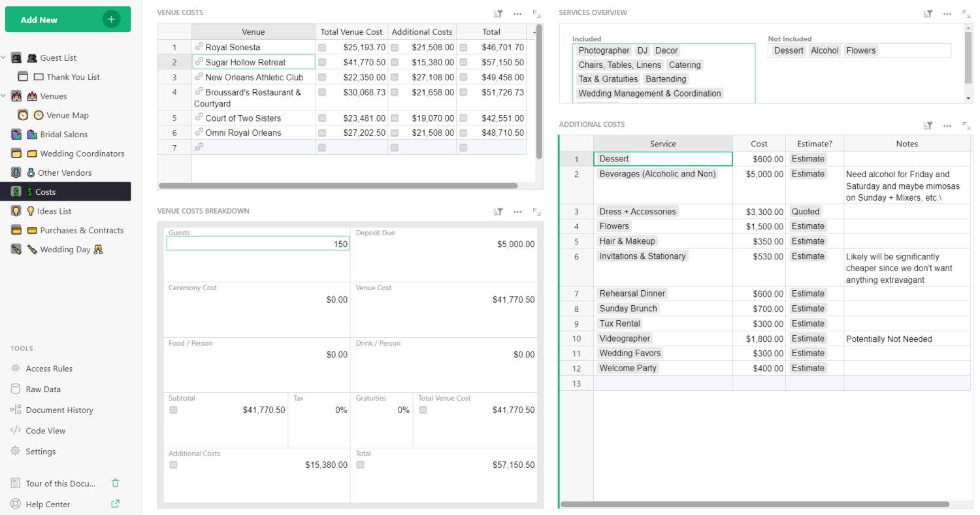Open the Ideas List page
Screen dimensions: 980x515
(56, 211)
